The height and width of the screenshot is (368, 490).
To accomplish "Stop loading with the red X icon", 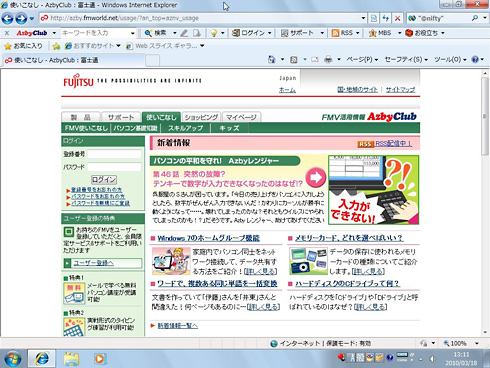I will pyautogui.click(x=397, y=18).
